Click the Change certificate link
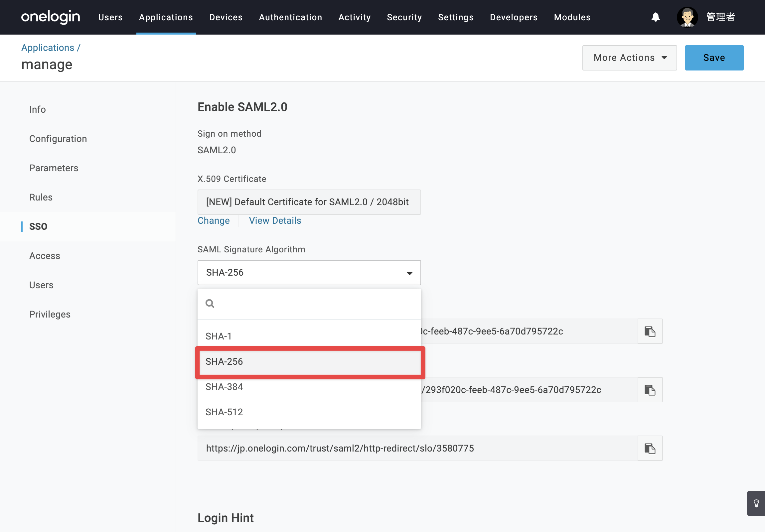The image size is (765, 532). [214, 220]
